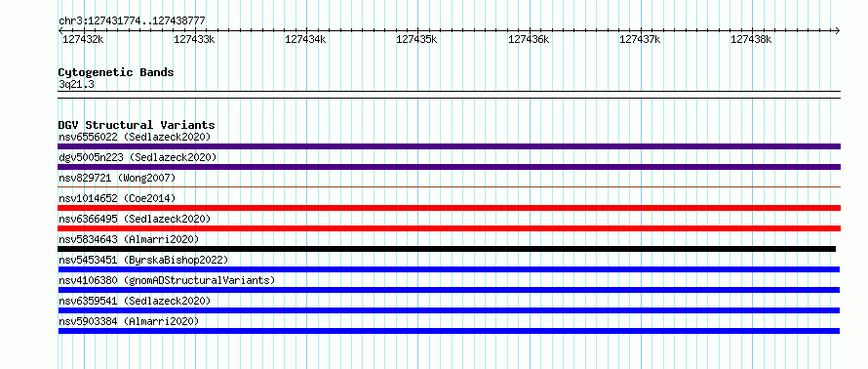The width and height of the screenshot is (868, 369).
Task: Click the 127438k ruler tick label
Action: 751,39
